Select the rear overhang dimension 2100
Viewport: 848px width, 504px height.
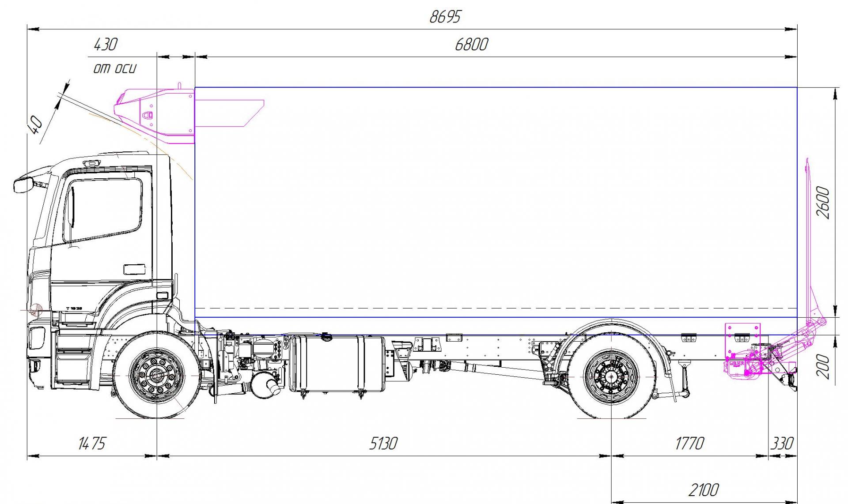(704, 490)
